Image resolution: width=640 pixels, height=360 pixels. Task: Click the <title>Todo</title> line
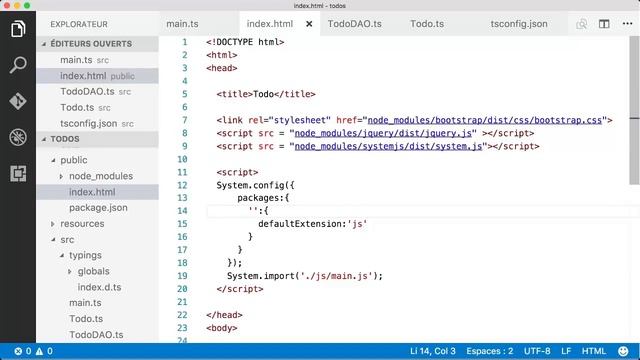pos(266,94)
